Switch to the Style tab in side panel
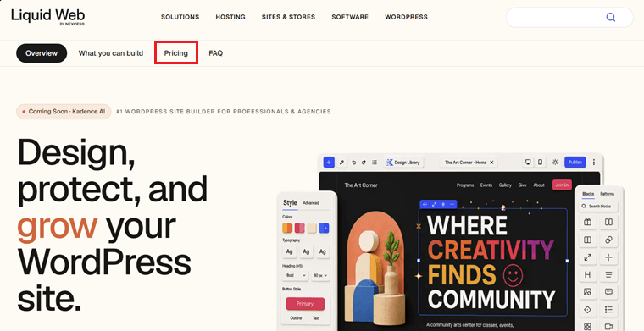Viewport: 644px width, 331px height. (x=290, y=203)
